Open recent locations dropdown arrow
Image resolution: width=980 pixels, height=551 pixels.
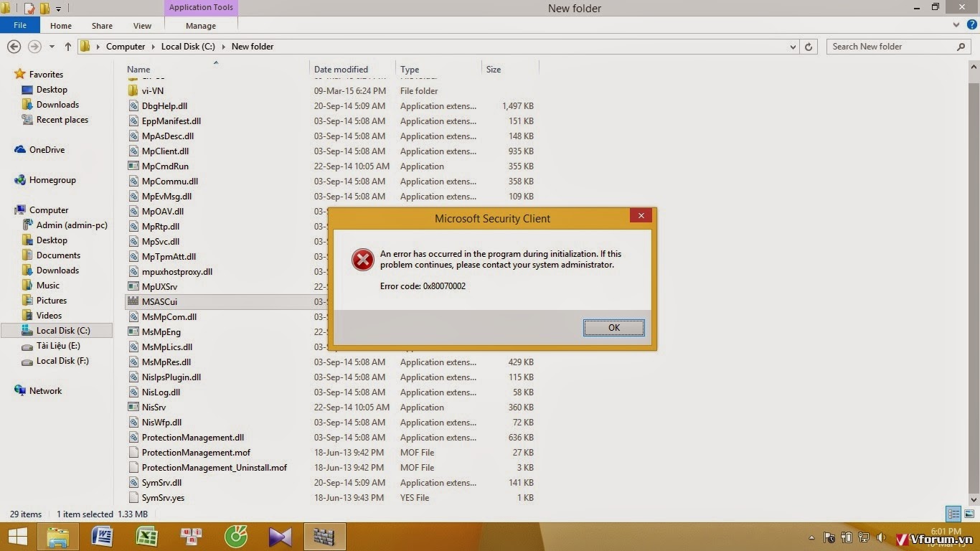click(x=52, y=47)
